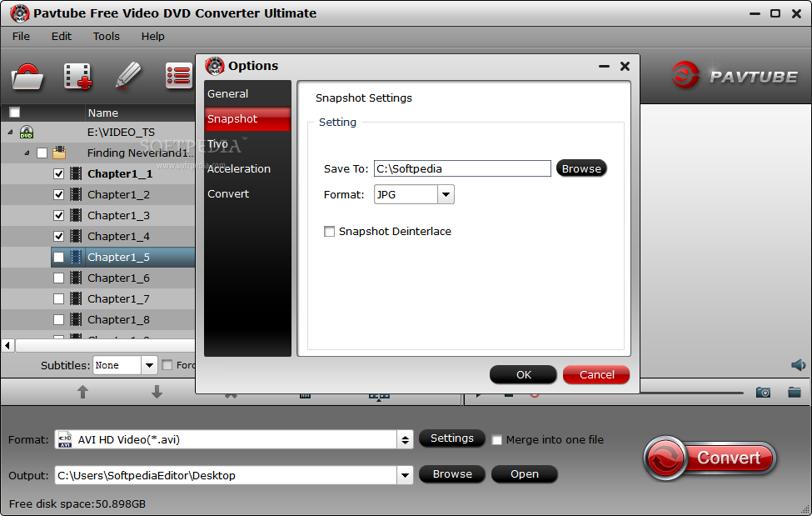Open the File menu
812x516 pixels.
tap(21, 37)
